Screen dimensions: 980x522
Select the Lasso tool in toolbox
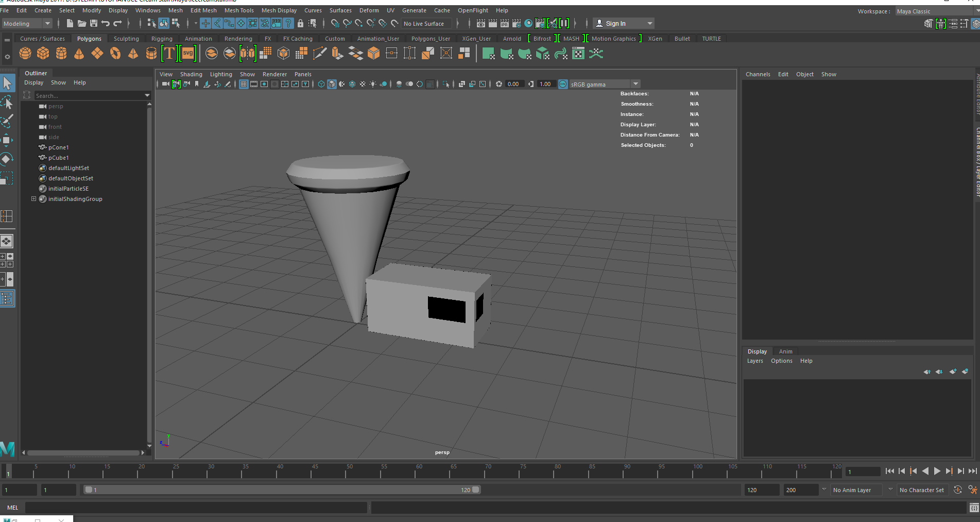7,103
